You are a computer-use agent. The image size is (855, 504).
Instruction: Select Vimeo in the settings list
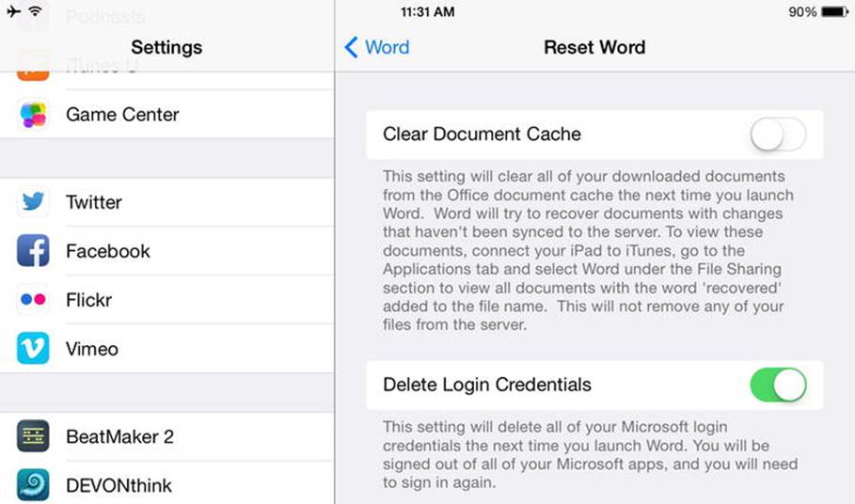pyautogui.click(x=166, y=349)
